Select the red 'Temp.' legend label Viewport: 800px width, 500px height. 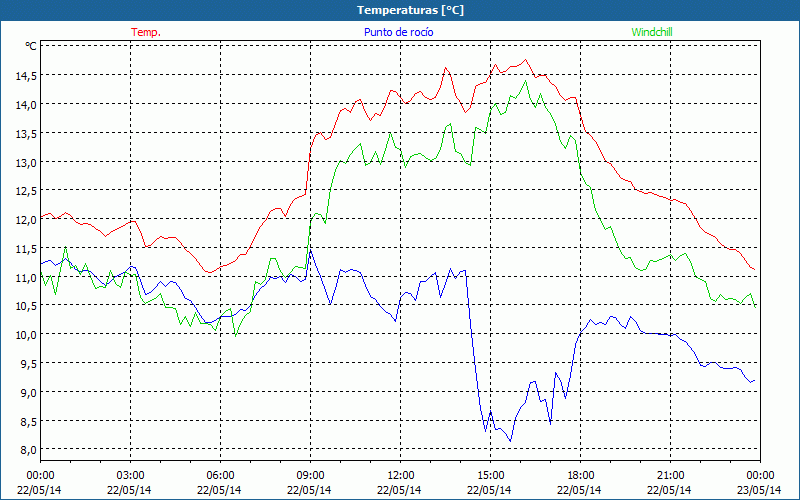(x=146, y=32)
